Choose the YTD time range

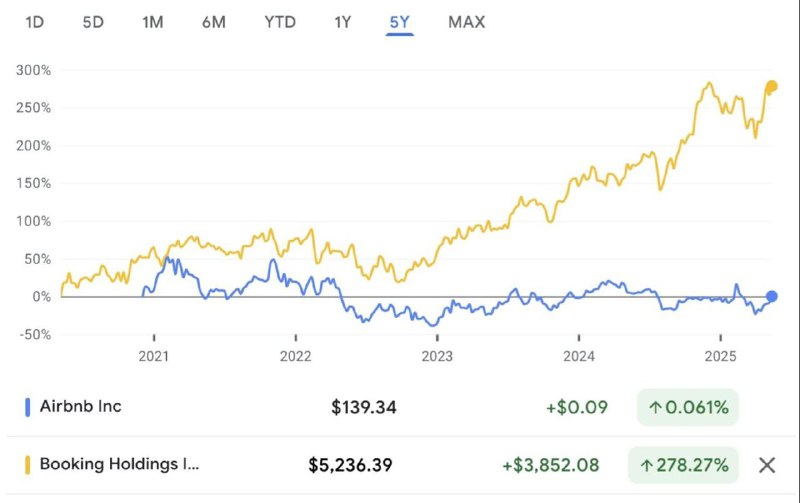(x=280, y=22)
